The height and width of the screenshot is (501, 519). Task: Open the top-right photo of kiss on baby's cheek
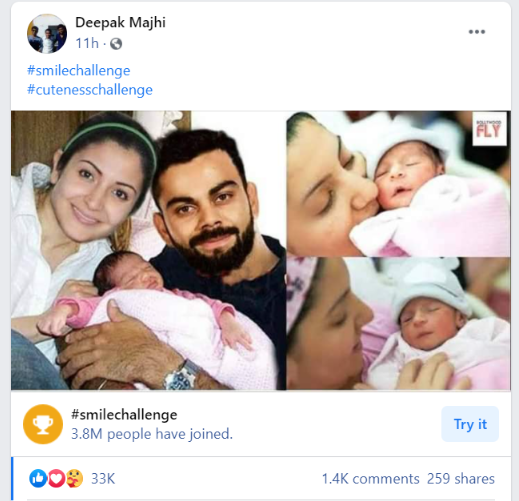click(x=398, y=184)
